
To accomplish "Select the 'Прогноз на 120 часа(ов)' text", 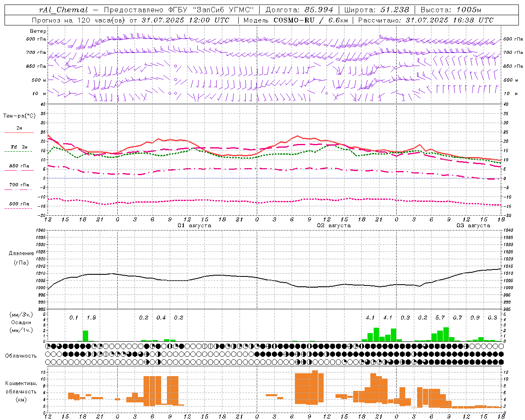I will coord(78,20).
